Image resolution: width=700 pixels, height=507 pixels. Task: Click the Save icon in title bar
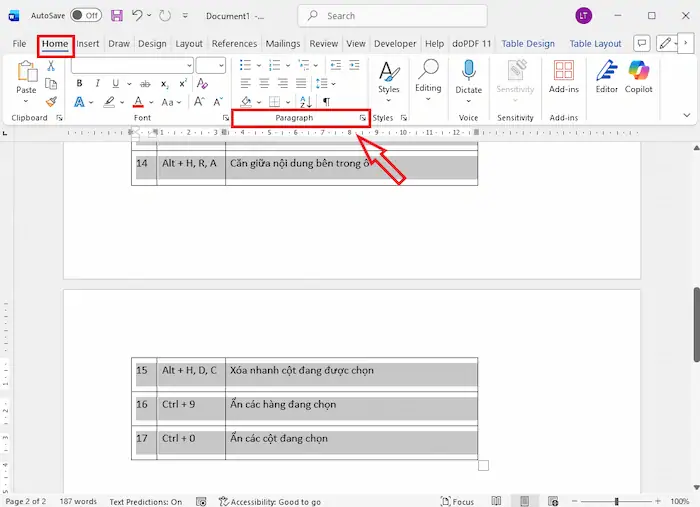click(x=117, y=16)
